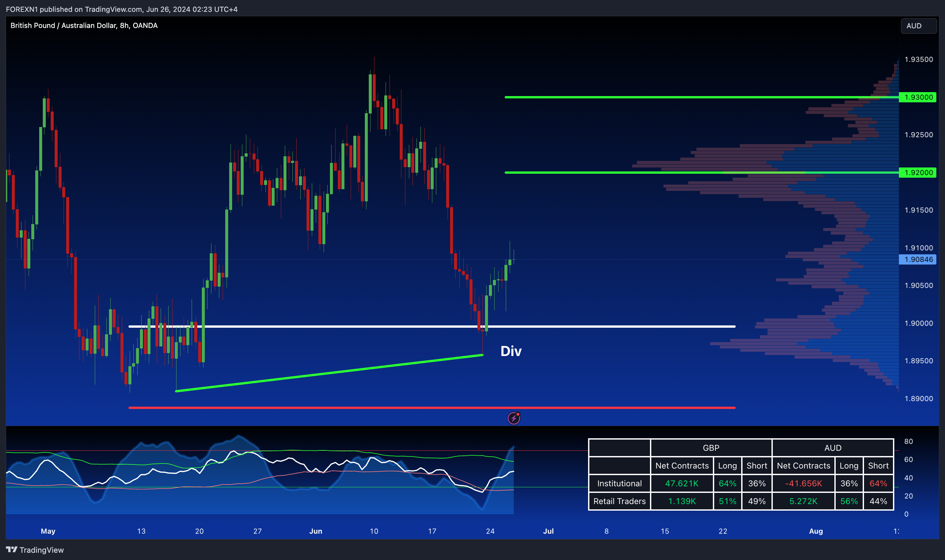The image size is (945, 560).
Task: Click the 1.90500 price axis label
Action: coord(919,285)
